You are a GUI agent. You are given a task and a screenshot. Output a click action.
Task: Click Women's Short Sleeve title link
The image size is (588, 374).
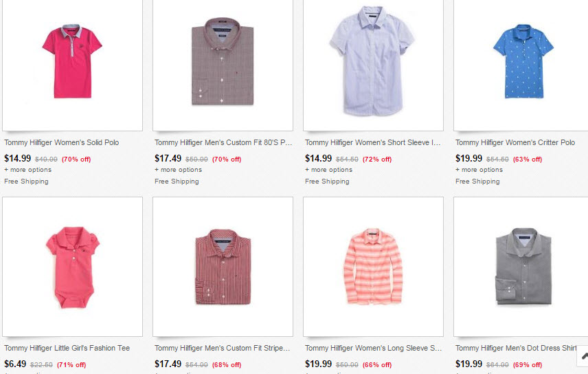[372, 142]
